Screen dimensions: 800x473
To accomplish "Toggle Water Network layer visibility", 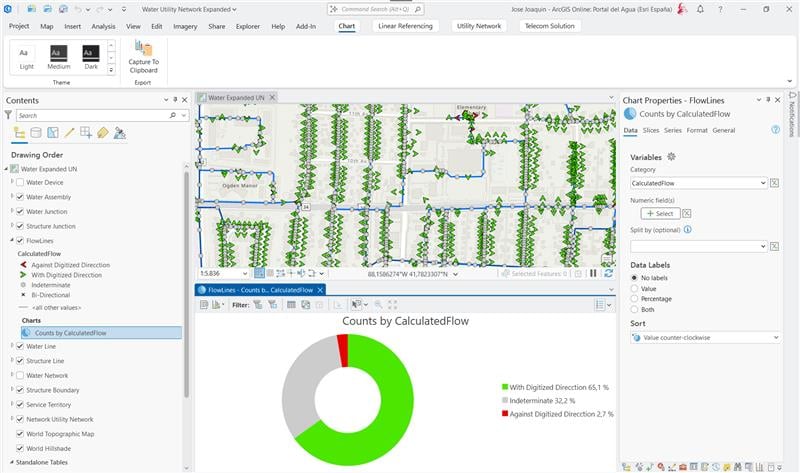I will click(x=20, y=376).
